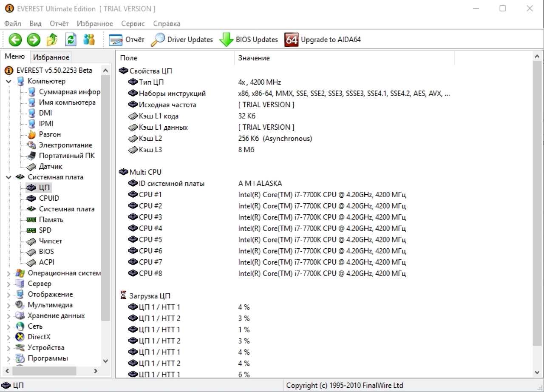Click the sidebar horizontal scrollbar right arrow
The height and width of the screenshot is (392, 544).
coord(96,371)
